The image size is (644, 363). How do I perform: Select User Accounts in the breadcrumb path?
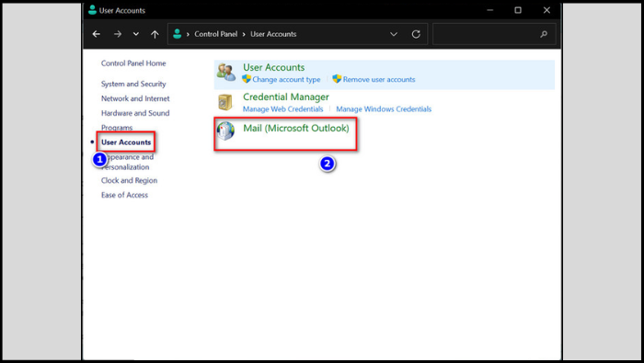(273, 34)
